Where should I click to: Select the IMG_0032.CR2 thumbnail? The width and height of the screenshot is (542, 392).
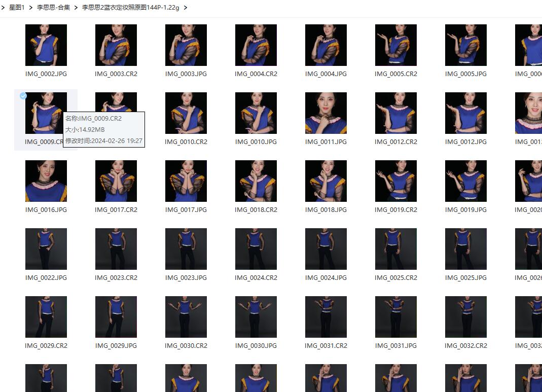pos(466,316)
